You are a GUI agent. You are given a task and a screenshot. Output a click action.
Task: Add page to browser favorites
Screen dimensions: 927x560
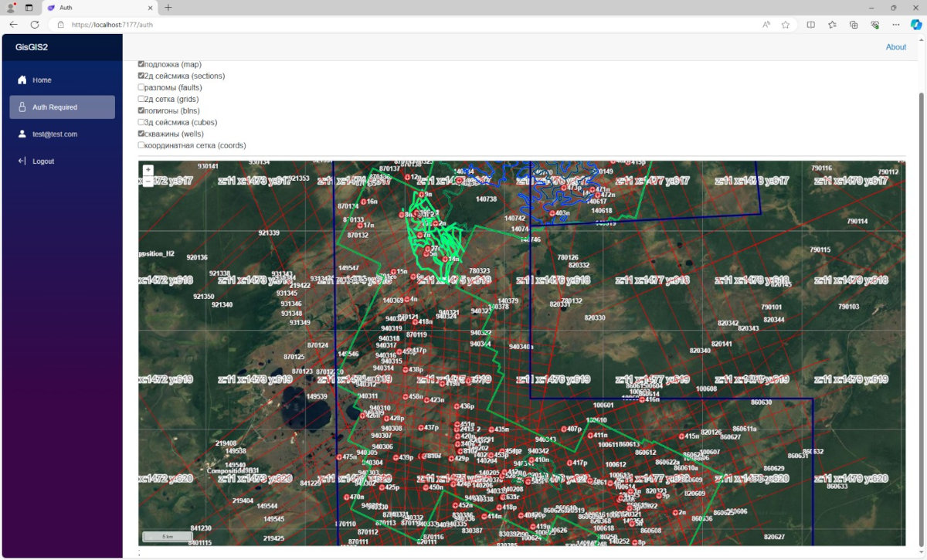(786, 25)
